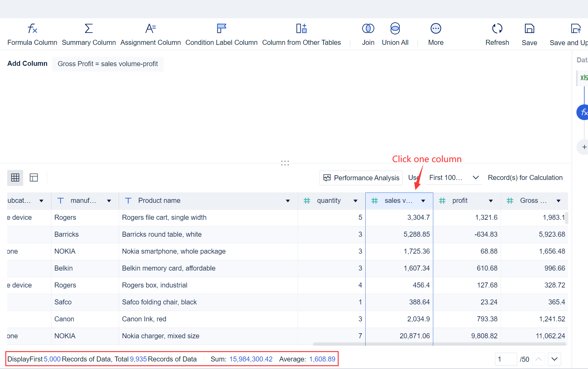
Task: Click cell 'Rogers box, industrial'
Action: tap(208, 285)
